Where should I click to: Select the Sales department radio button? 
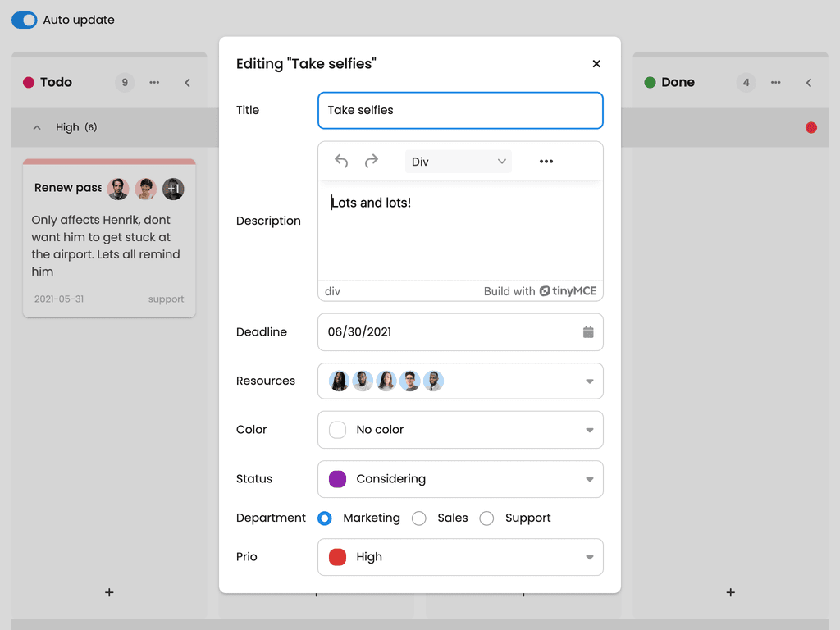click(419, 518)
